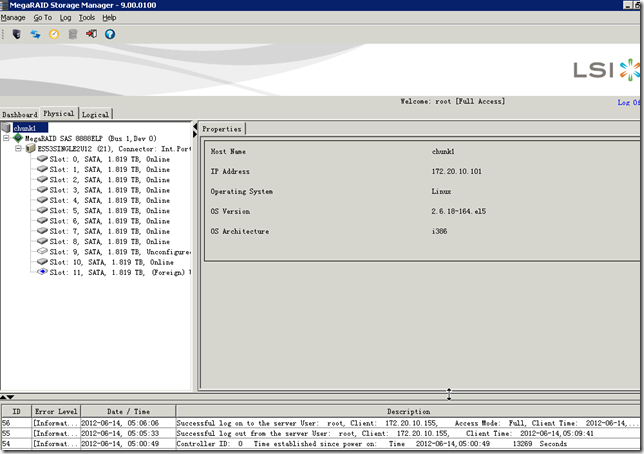Viewport: 644px width, 454px height.
Task: Click the server shield toolbar icon
Action: tap(17, 34)
